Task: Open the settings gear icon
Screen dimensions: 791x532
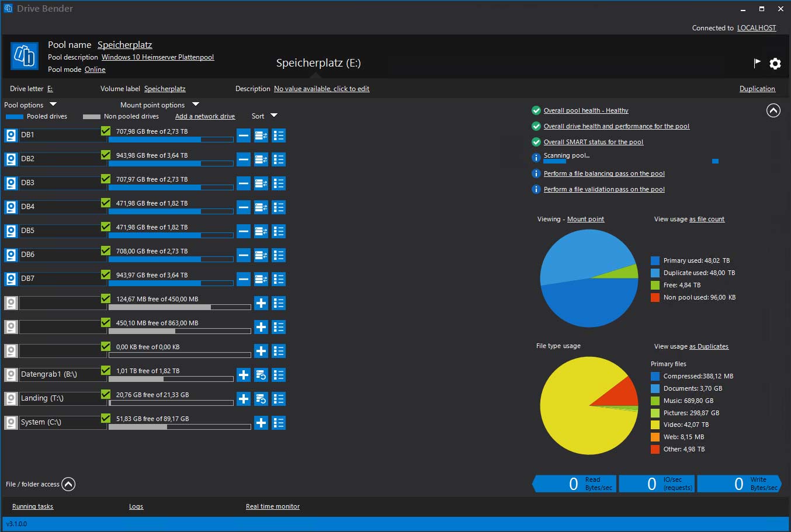Action: click(775, 64)
